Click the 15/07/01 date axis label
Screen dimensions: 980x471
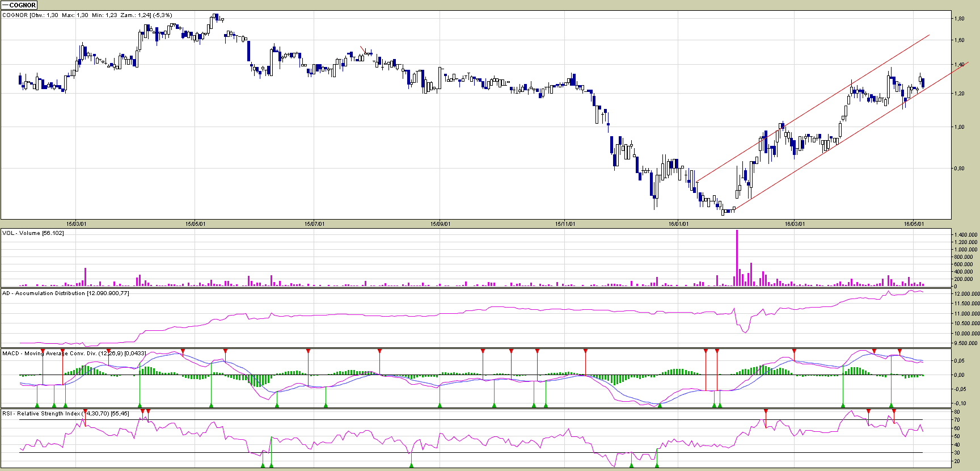(314, 224)
